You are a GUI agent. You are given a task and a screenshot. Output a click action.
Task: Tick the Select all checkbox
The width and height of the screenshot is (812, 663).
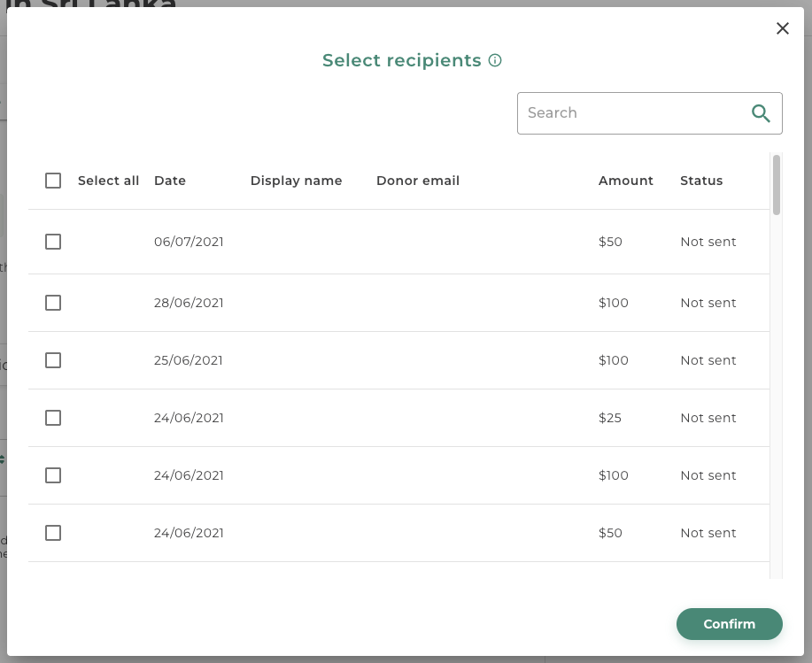pyautogui.click(x=53, y=181)
